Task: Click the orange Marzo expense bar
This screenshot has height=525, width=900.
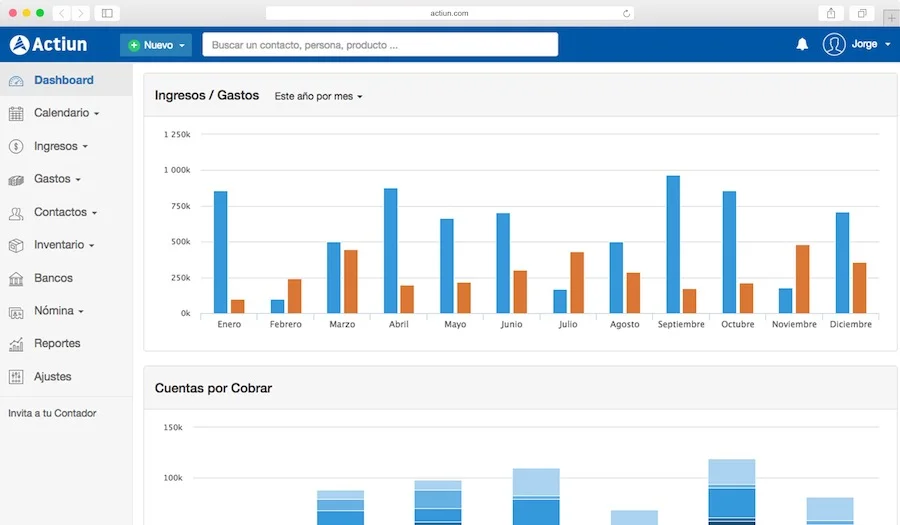Action: point(351,282)
